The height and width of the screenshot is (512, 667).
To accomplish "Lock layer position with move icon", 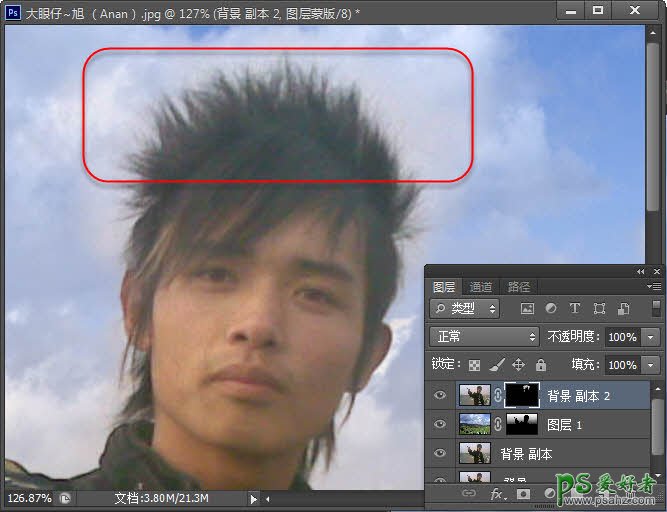I will coord(519,365).
